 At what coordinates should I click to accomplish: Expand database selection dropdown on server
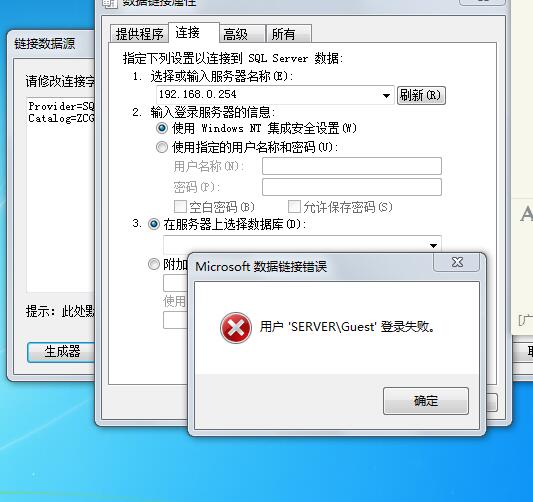(x=433, y=245)
